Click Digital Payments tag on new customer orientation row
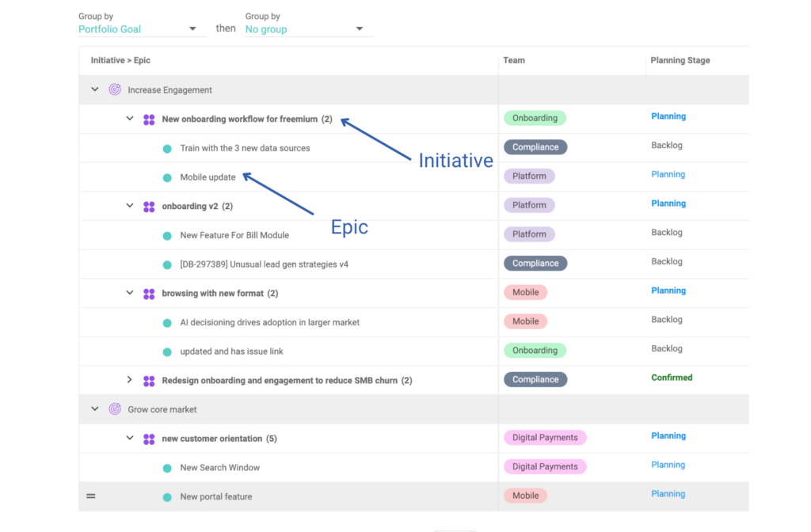The height and width of the screenshot is (532, 811). click(545, 437)
